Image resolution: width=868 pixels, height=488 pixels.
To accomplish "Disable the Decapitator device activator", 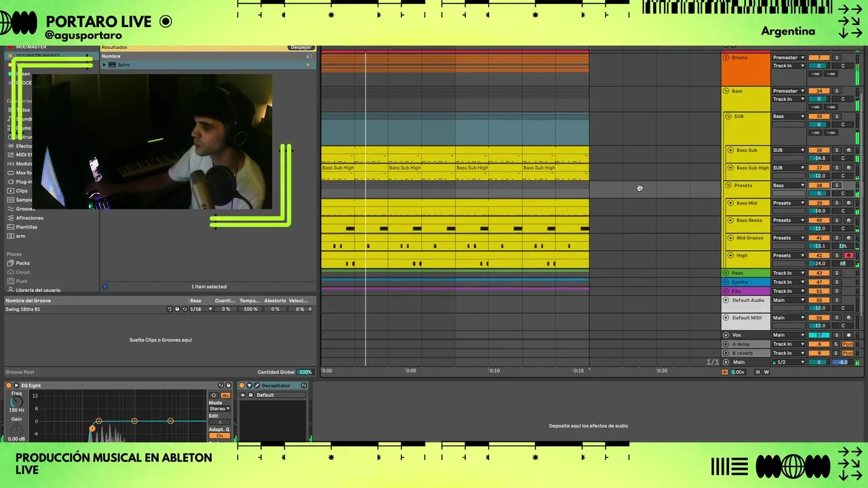I will point(242,386).
